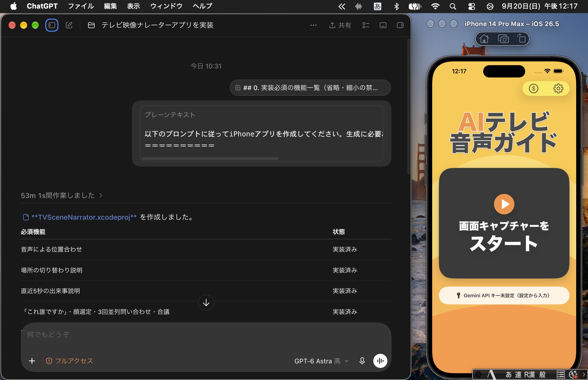Click the audio waveform menu bar icon
Screen dimensions: 588x380
click(x=358, y=6)
